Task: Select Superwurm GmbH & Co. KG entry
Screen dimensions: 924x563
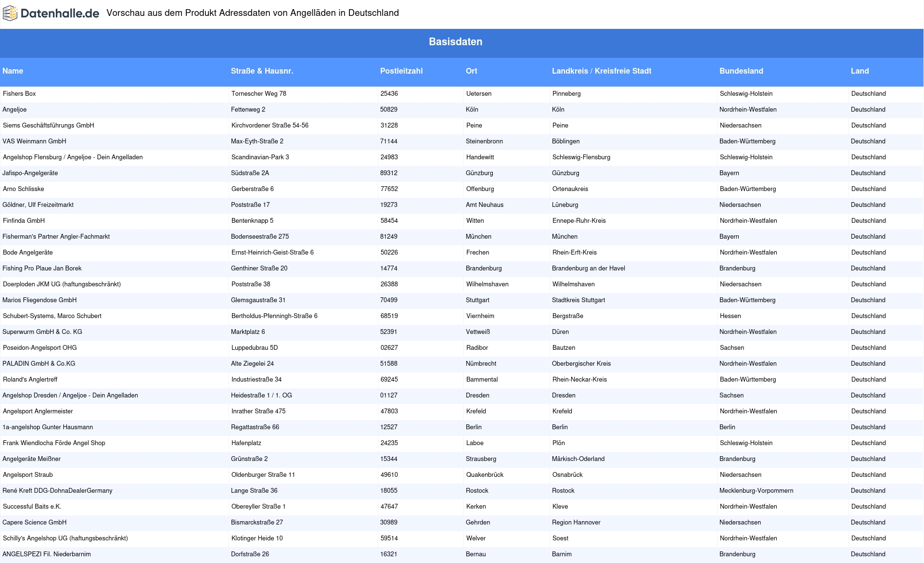Action: click(42, 332)
